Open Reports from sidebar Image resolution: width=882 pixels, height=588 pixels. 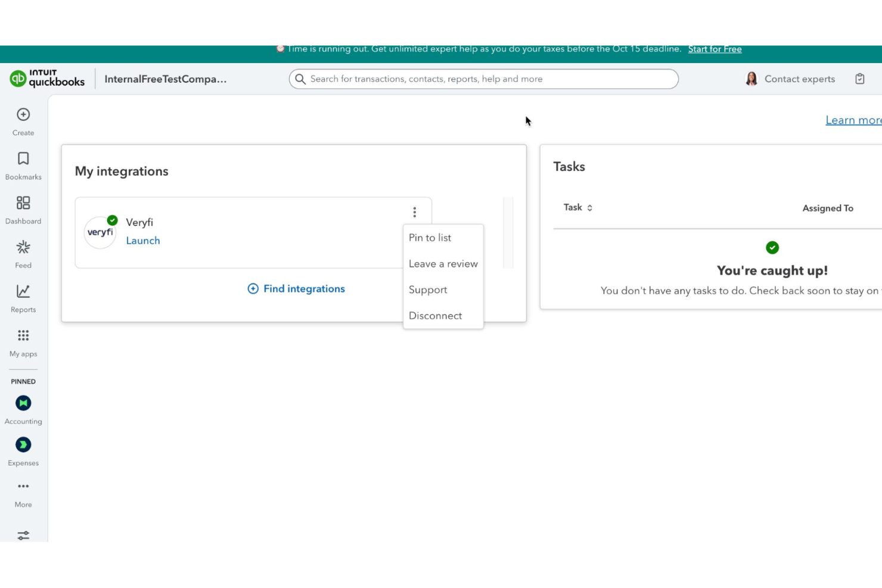point(23,298)
